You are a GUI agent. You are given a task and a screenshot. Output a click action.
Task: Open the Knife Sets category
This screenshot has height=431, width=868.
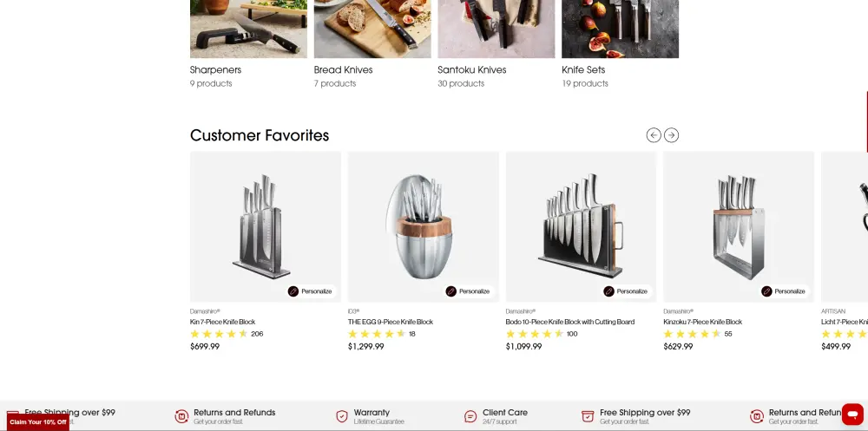click(x=583, y=69)
